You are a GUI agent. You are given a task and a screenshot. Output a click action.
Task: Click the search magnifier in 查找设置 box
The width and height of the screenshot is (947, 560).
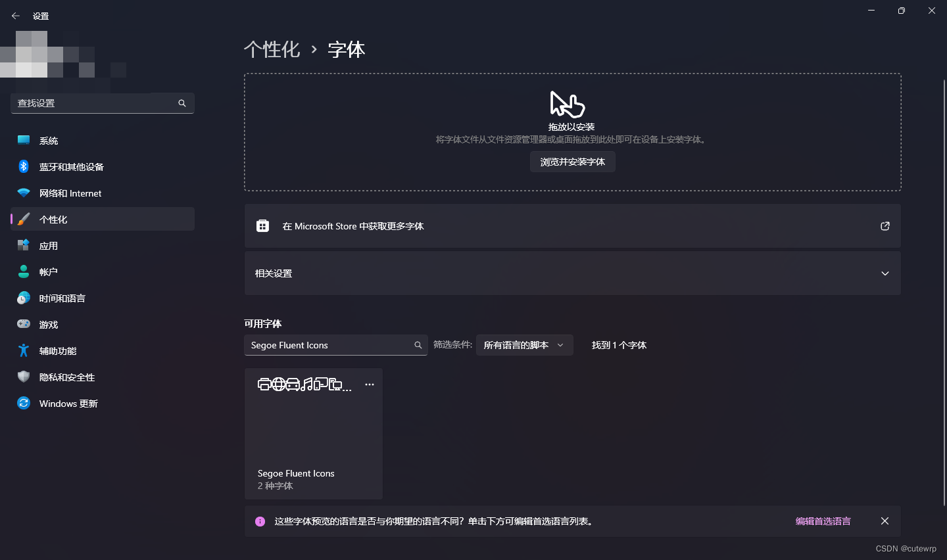182,103
